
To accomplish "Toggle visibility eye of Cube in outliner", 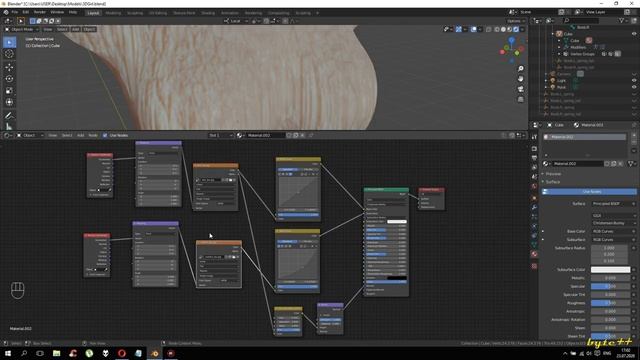I will click(x=634, y=34).
